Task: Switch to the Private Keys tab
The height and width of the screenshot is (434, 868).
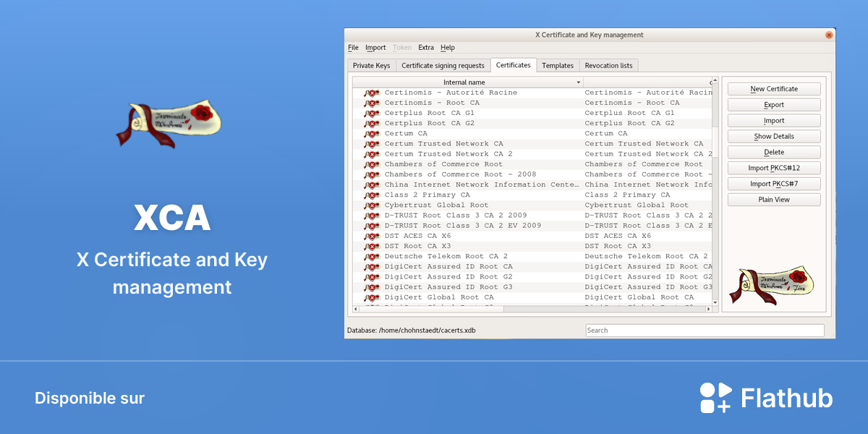Action: 372,66
